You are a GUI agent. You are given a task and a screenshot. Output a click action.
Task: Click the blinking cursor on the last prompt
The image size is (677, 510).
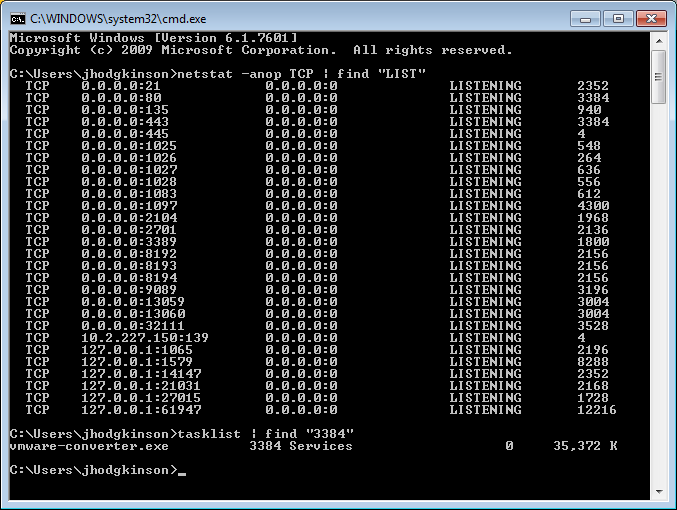point(181,470)
